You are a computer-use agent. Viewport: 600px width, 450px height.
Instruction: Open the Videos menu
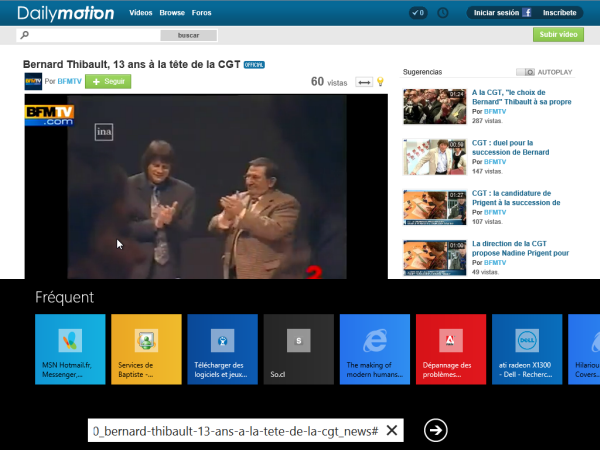click(140, 13)
